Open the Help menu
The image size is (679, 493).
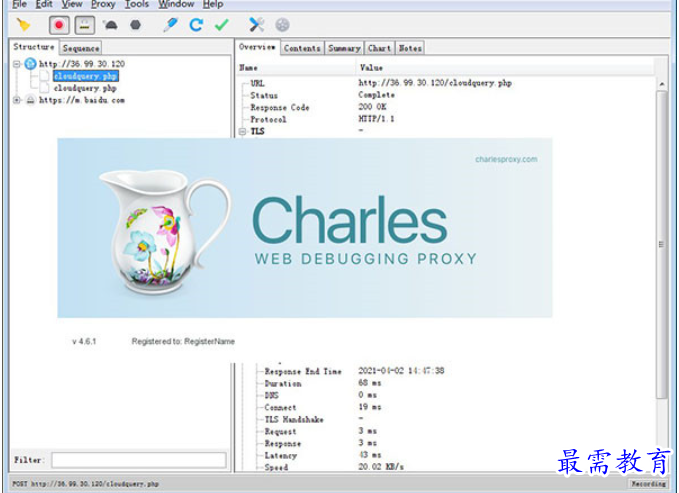tap(213, 4)
